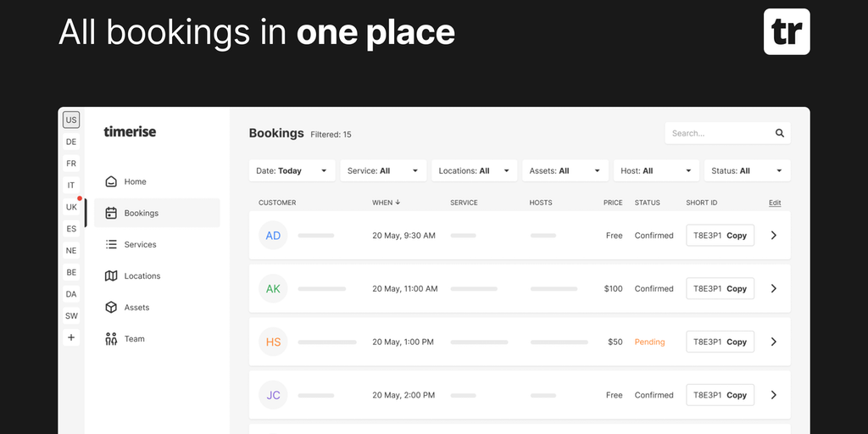Open Locations via the map icon

click(x=111, y=275)
